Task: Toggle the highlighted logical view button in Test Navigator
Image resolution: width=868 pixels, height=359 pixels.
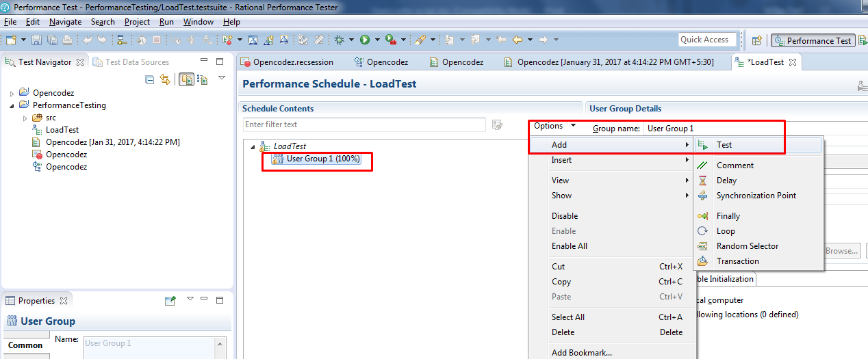Action: (x=186, y=79)
